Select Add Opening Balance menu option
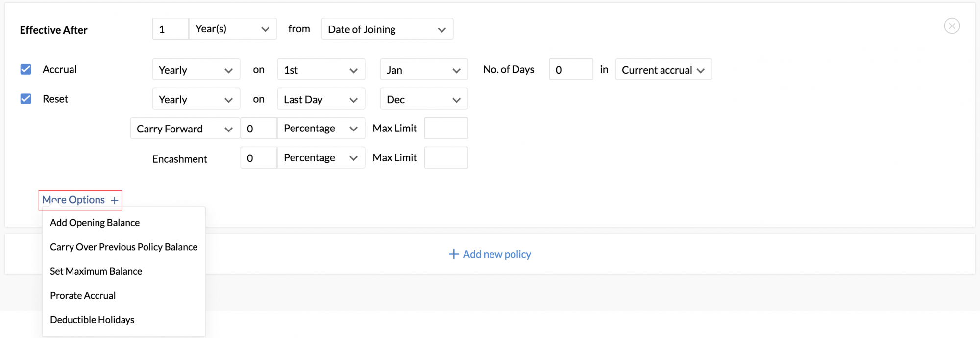The image size is (980, 338). point(95,223)
